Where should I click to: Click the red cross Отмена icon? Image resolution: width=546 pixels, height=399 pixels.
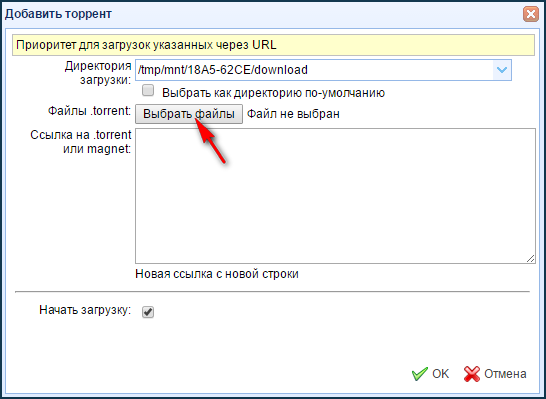[x=472, y=374]
